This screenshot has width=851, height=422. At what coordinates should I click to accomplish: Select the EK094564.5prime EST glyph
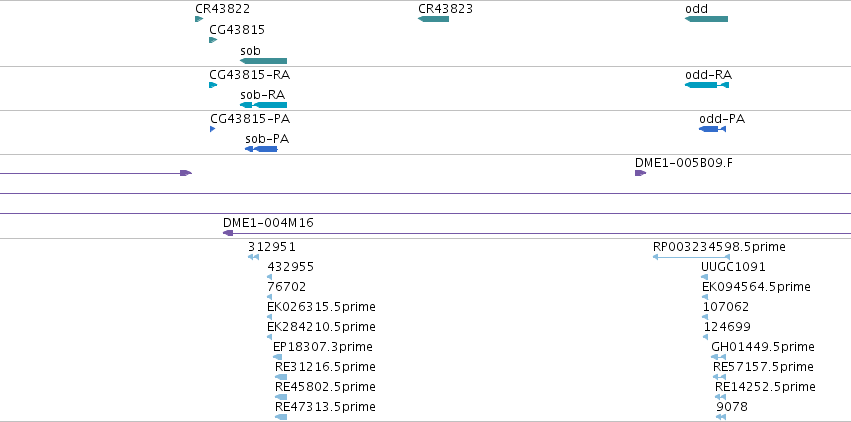(705, 297)
